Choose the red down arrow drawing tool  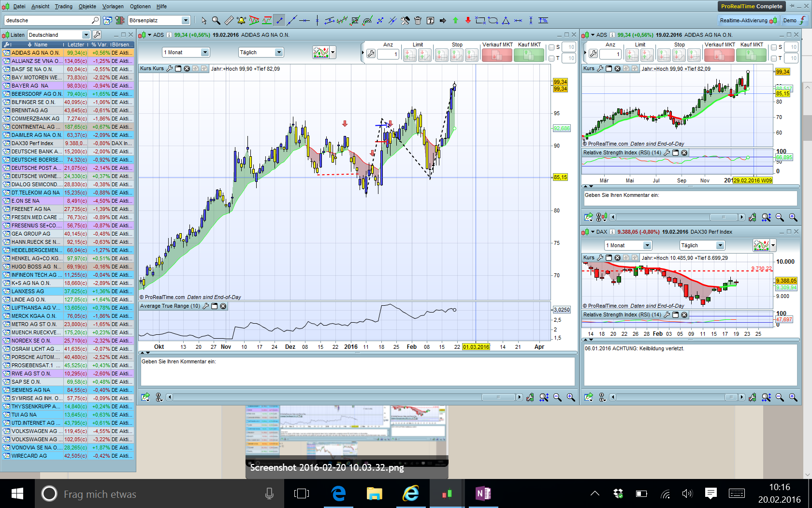(x=468, y=20)
